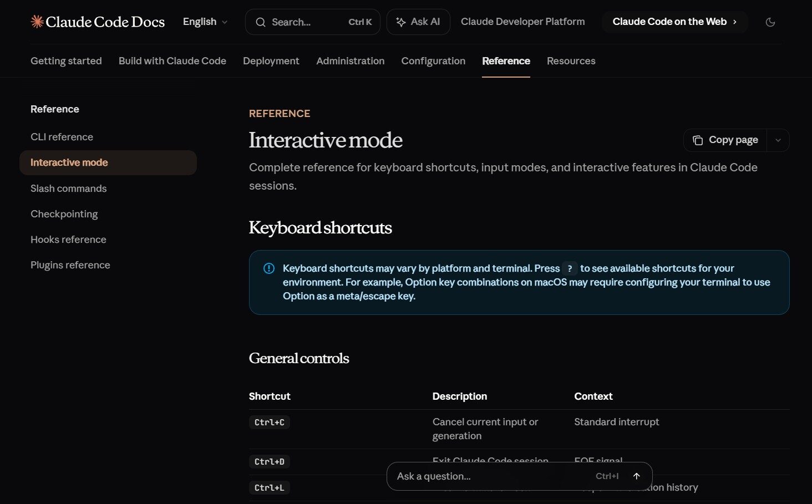Image resolution: width=812 pixels, height=504 pixels.
Task: Navigate to CLI reference page
Action: (62, 137)
